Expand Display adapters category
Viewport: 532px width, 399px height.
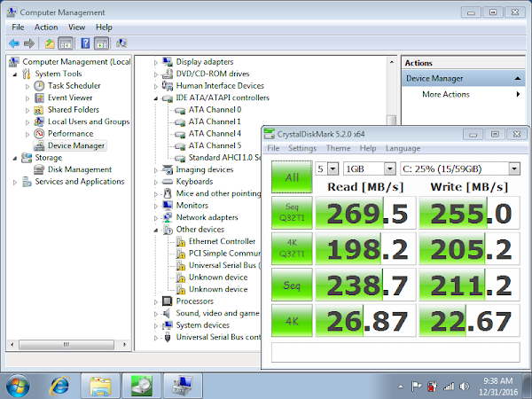156,62
